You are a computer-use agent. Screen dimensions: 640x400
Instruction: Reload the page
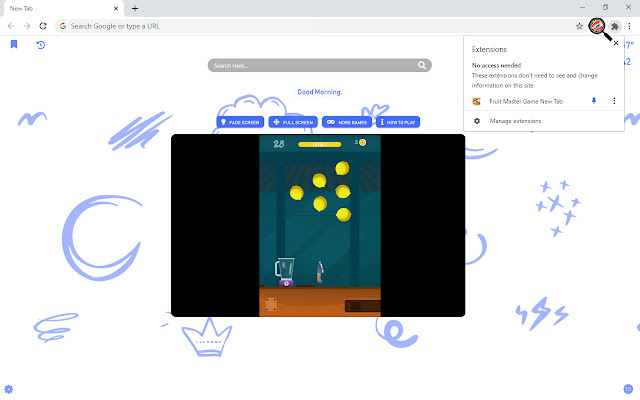[43, 26]
